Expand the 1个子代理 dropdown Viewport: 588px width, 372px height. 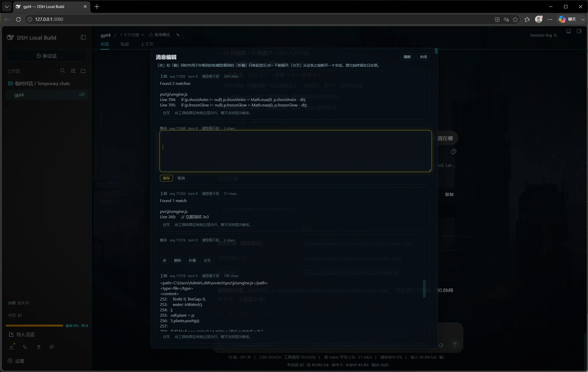(x=132, y=35)
